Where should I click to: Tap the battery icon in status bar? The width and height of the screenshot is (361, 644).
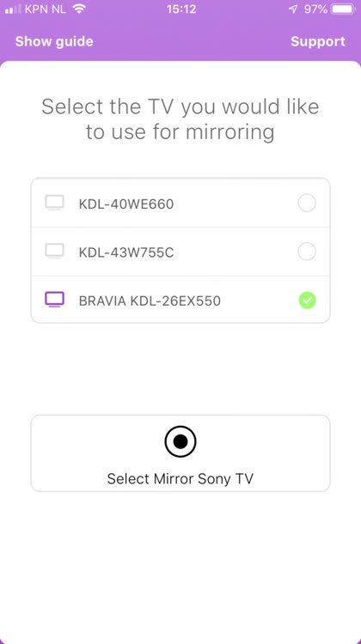[x=344, y=9]
